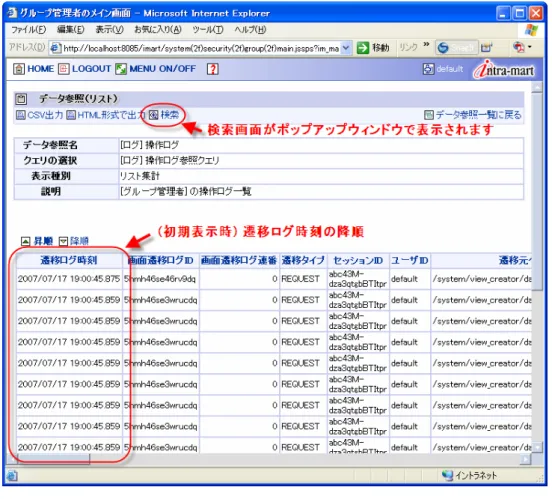The height and width of the screenshot is (499, 552).
Task: Export via HTML形式で出力 link
Action: pos(111,115)
